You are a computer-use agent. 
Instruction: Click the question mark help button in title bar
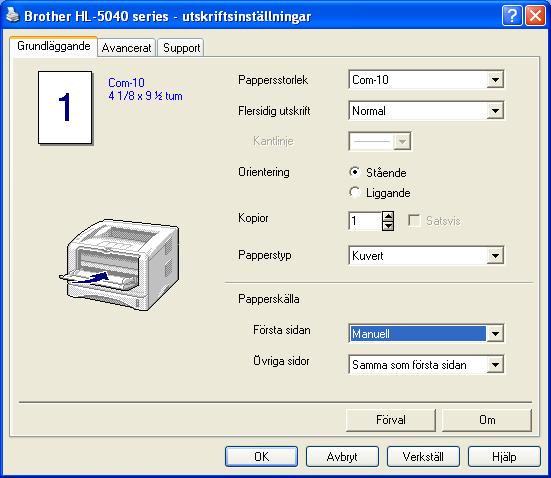[512, 16]
